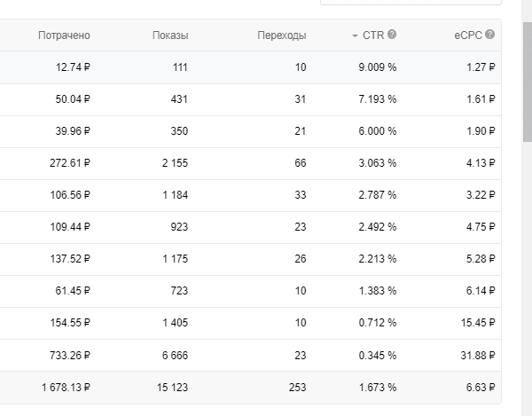Click the eCPC column header label
The width and height of the screenshot is (532, 416).
pos(466,35)
